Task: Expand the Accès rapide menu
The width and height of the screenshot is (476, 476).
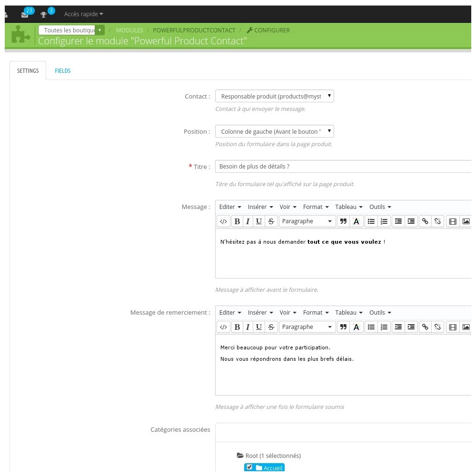Action: click(83, 14)
